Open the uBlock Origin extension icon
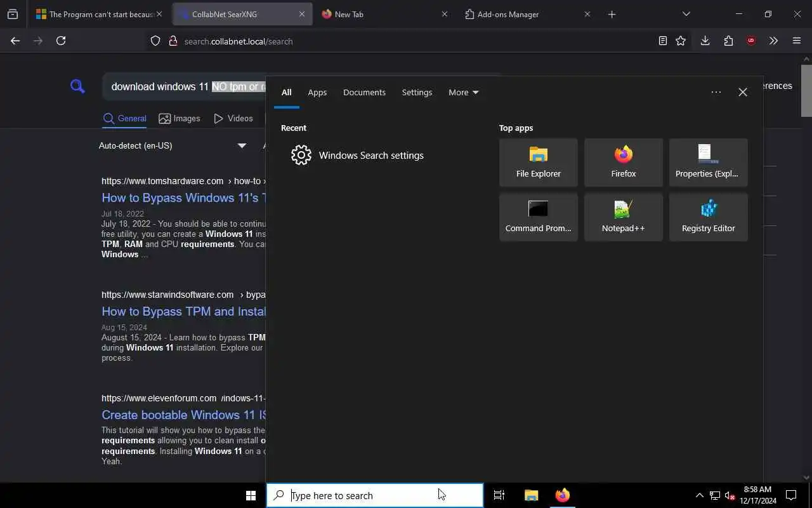 point(751,41)
